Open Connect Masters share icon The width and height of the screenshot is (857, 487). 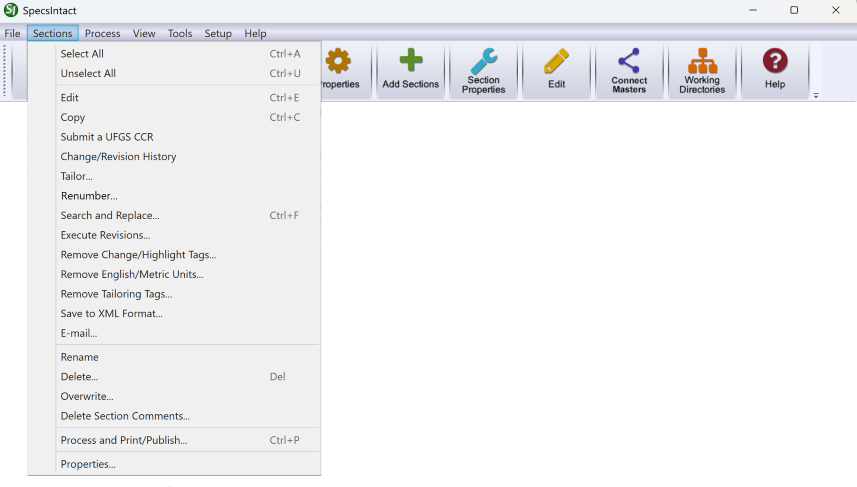click(x=629, y=61)
